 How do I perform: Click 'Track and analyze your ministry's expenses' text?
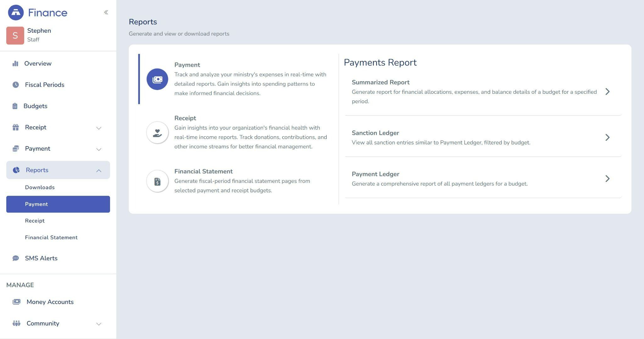pyautogui.click(x=250, y=84)
